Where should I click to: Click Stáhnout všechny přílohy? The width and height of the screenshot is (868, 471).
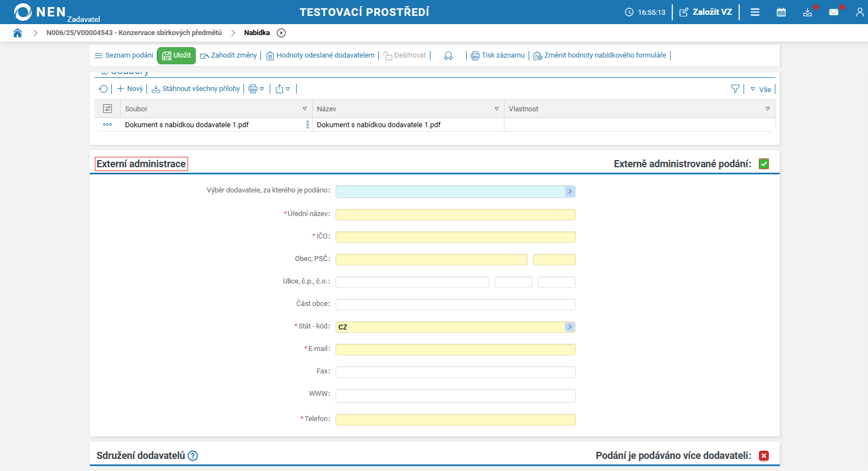196,89
